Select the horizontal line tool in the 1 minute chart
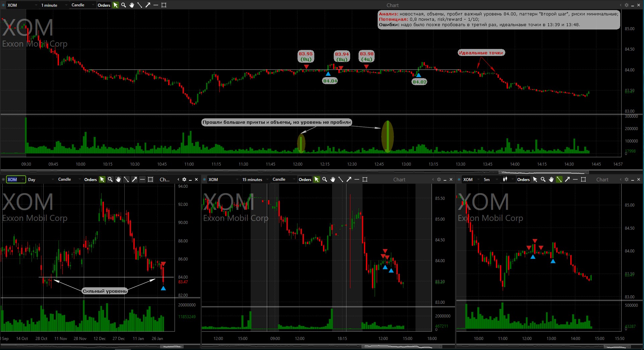644x350 pixels. tap(156, 5)
